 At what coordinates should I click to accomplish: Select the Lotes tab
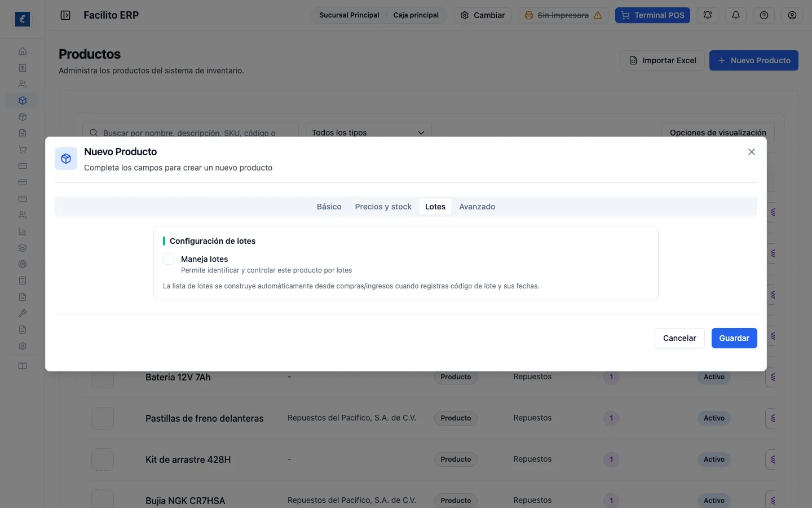point(435,207)
